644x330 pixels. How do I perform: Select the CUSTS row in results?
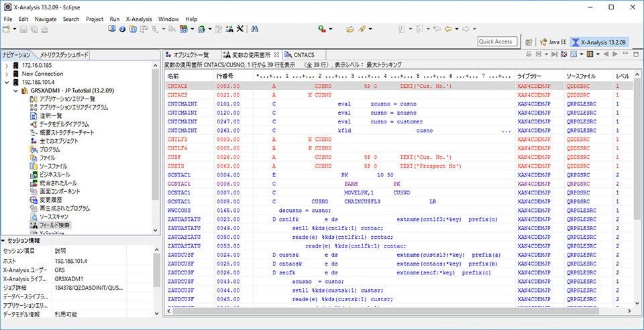click(x=398, y=166)
